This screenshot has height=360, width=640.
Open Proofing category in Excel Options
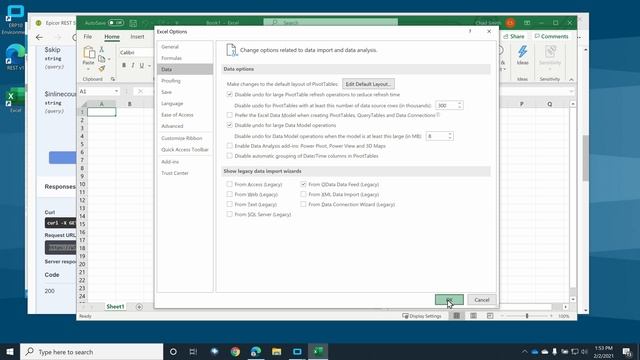pyautogui.click(x=185, y=81)
